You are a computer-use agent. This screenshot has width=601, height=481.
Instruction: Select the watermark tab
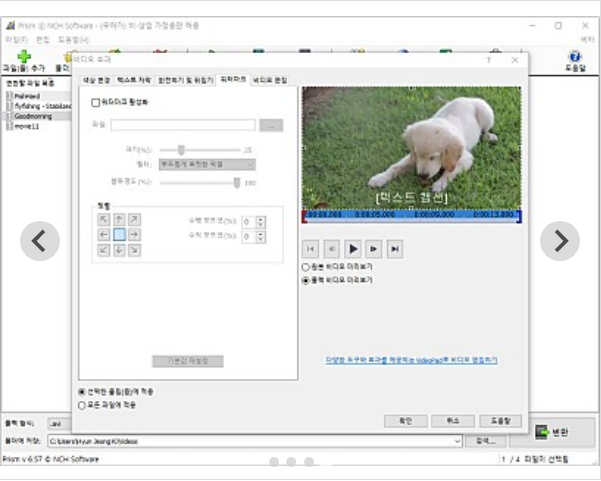pos(233,80)
